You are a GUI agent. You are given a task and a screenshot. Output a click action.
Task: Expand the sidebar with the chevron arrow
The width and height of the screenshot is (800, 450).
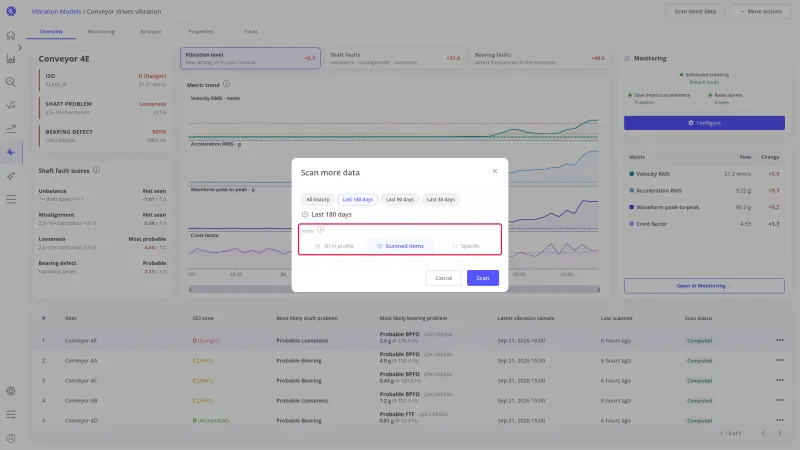tap(20, 47)
